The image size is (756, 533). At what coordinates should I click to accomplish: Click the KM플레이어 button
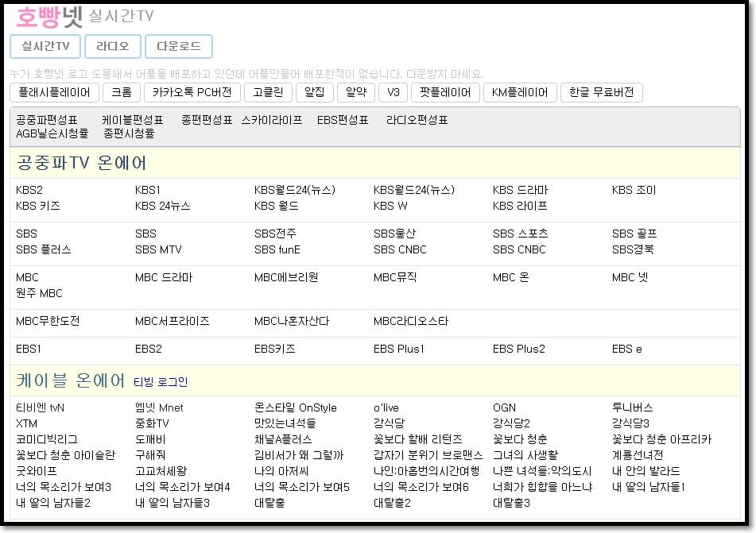point(520,92)
